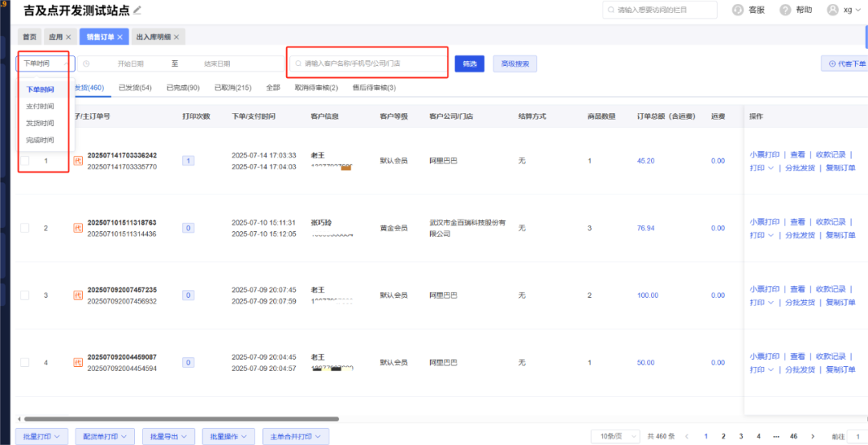The height and width of the screenshot is (445, 868).
Task: Click the 客服 headset icon
Action: pyautogui.click(x=738, y=10)
